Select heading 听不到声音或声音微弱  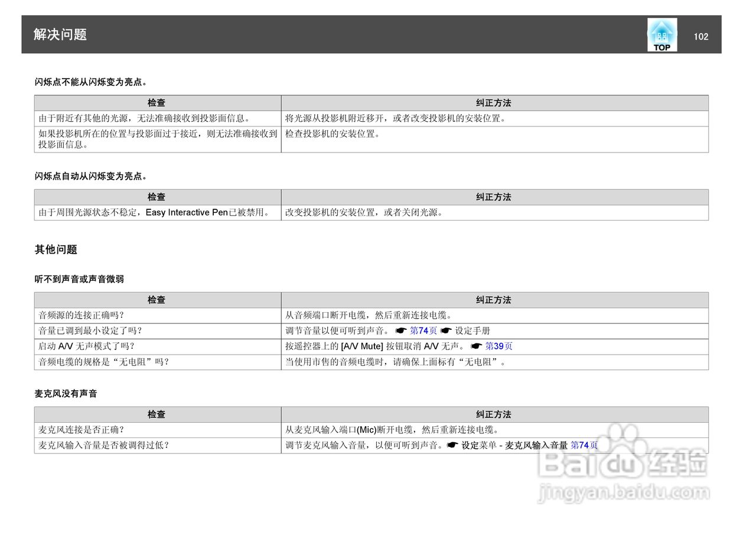pyautogui.click(x=79, y=279)
